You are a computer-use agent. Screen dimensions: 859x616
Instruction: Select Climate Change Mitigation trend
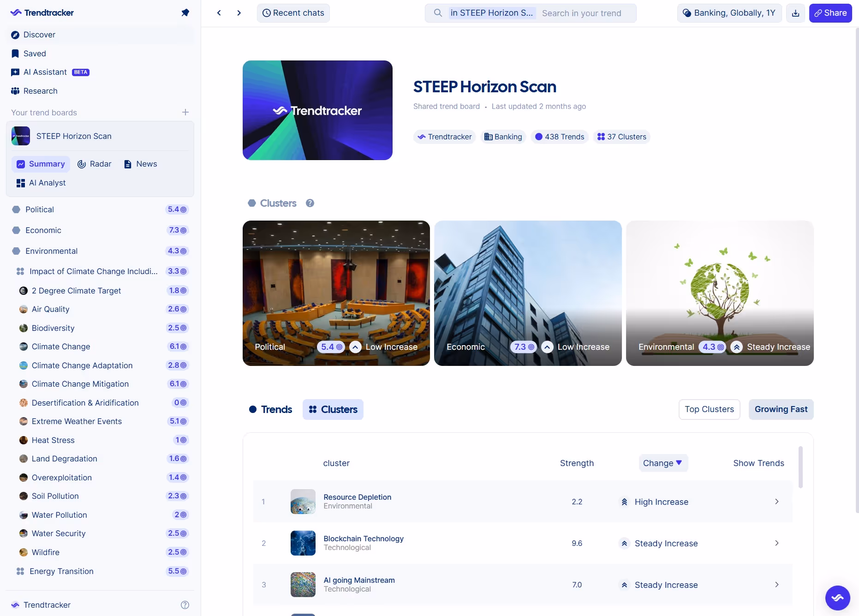100,384
